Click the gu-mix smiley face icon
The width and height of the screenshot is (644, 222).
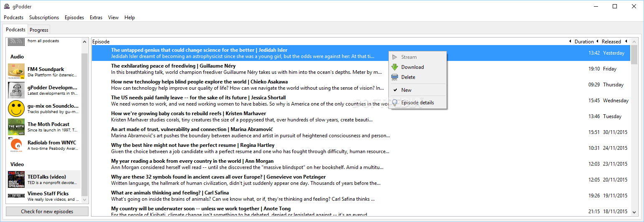(16, 108)
